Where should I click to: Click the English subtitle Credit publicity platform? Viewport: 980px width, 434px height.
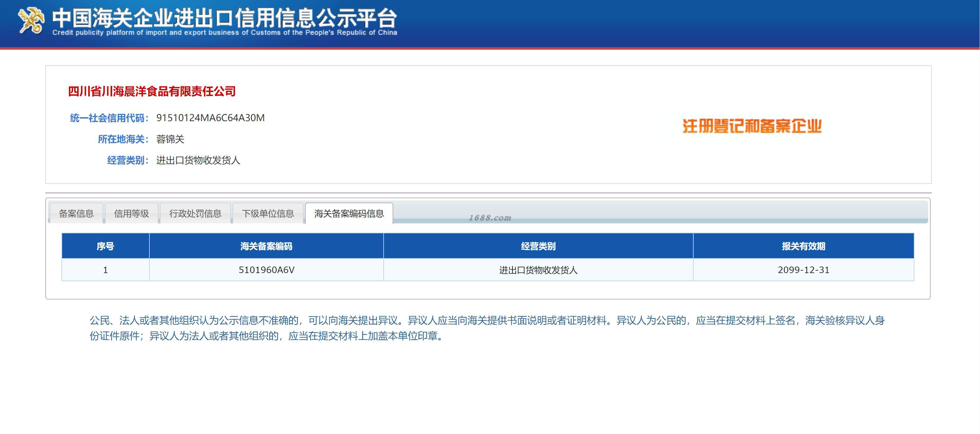(225, 33)
